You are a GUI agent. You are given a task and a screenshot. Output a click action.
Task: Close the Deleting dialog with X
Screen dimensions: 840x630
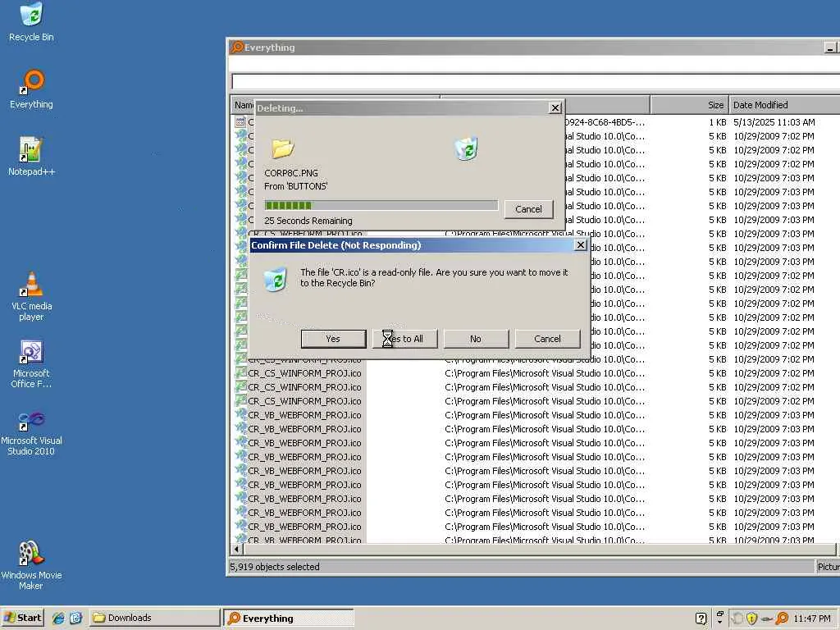555,107
